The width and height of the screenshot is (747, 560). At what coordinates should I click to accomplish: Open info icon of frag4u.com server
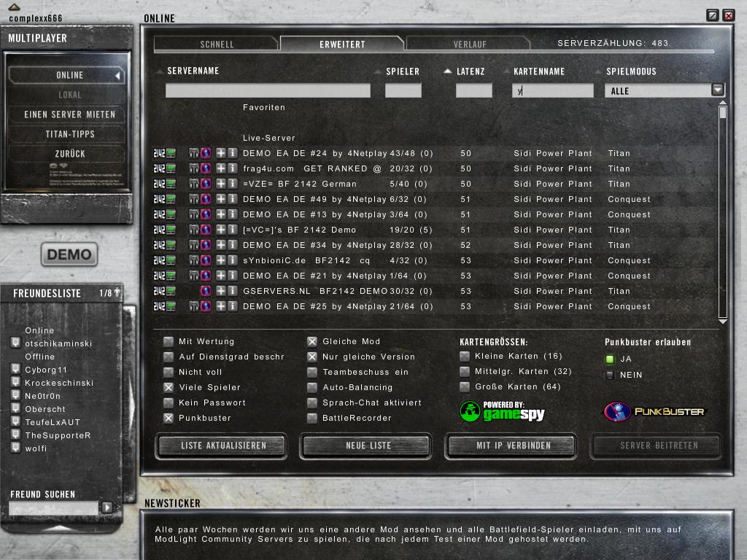[233, 168]
